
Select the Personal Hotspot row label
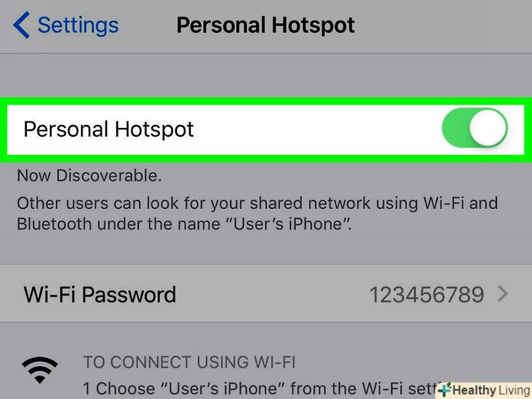[109, 129]
